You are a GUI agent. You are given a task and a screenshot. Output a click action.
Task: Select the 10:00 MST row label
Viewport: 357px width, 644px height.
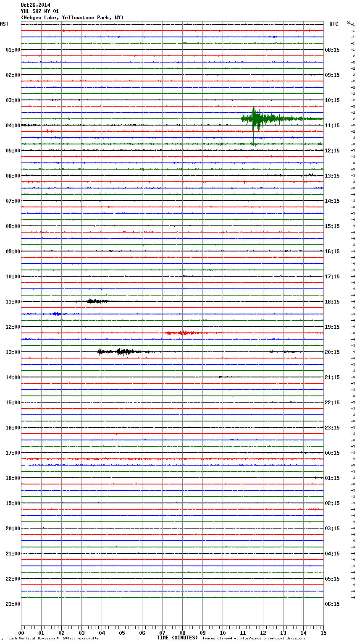pos(13,277)
